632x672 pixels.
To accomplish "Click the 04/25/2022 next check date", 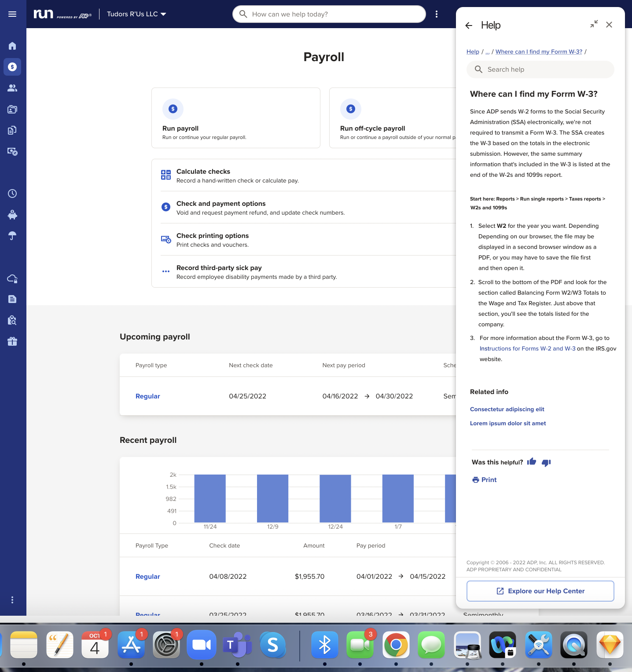I will click(247, 396).
